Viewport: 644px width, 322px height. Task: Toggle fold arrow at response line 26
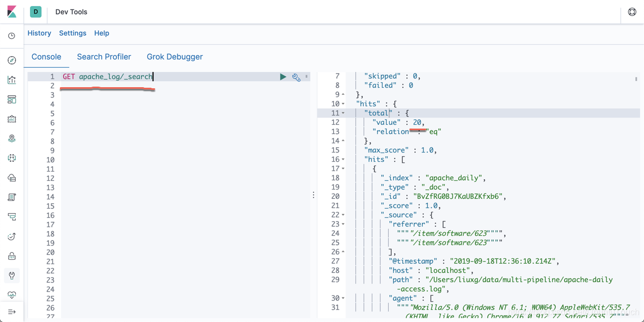pyautogui.click(x=344, y=252)
